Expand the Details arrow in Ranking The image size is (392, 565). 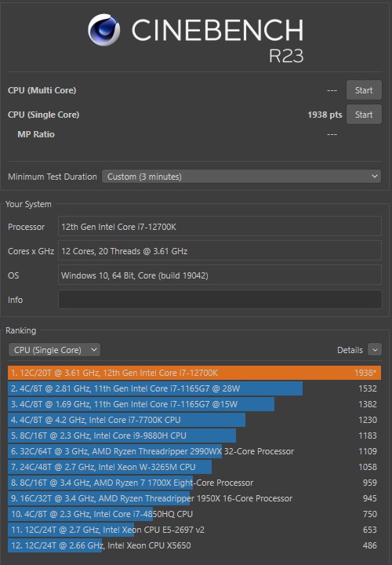tap(375, 350)
